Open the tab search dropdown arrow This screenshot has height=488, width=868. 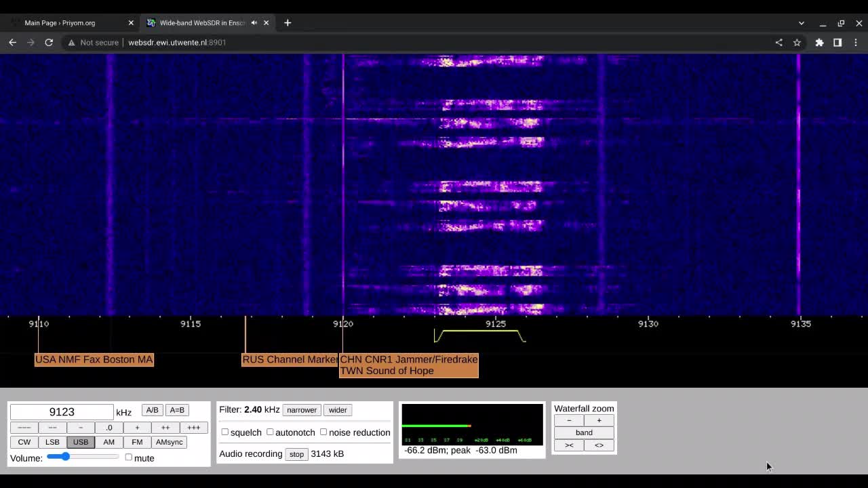(801, 23)
